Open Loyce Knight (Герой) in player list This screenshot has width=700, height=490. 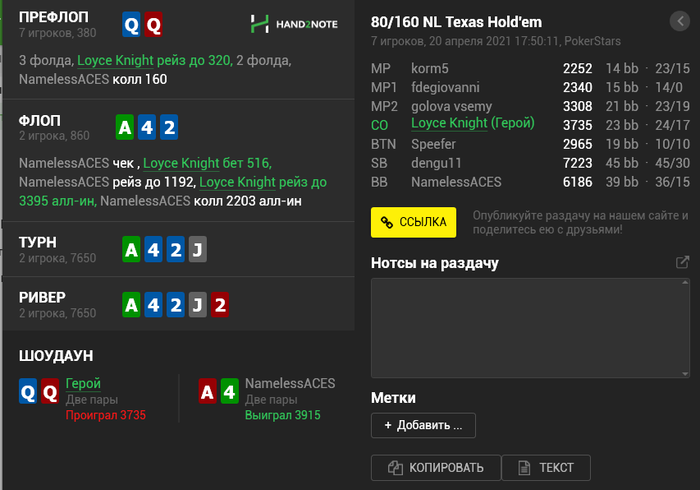472,123
